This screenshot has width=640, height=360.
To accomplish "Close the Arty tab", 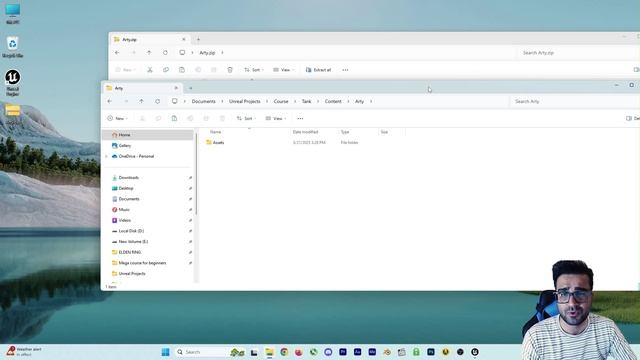I will 176,88.
